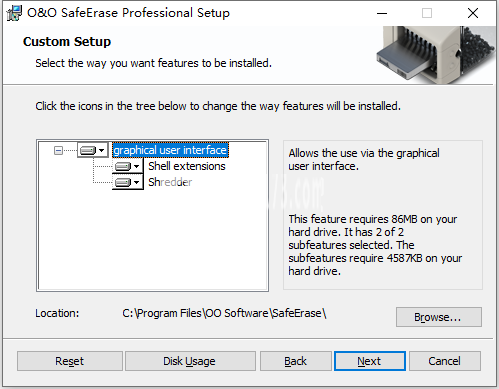Select the graphical user interface tree item

[x=170, y=150]
